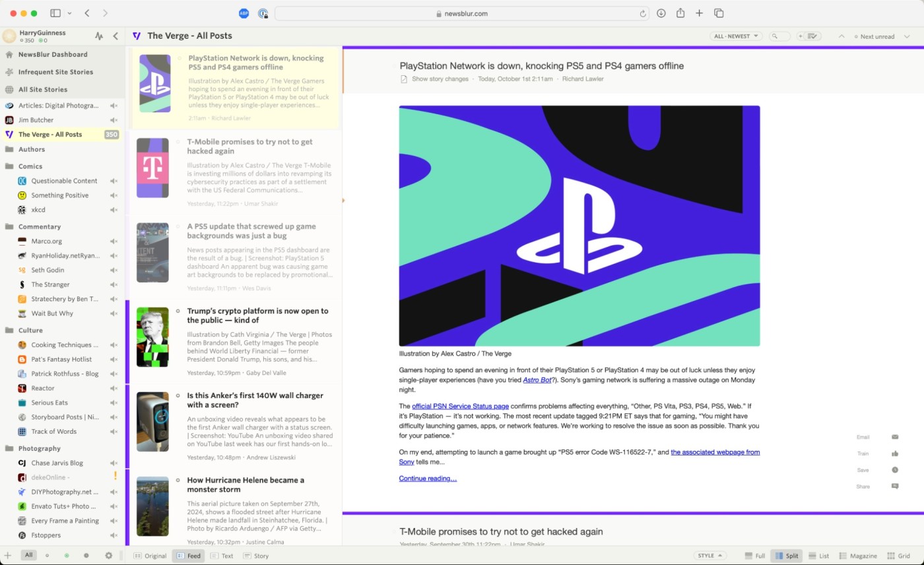This screenshot has height=565, width=924.
Task: Click the Share comment icon
Action: point(895,486)
